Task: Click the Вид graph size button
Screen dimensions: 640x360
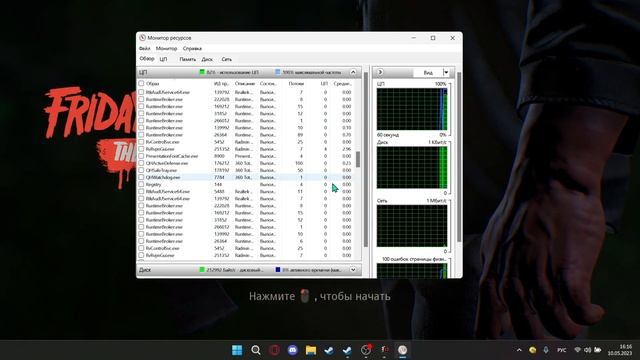Action: [x=428, y=72]
